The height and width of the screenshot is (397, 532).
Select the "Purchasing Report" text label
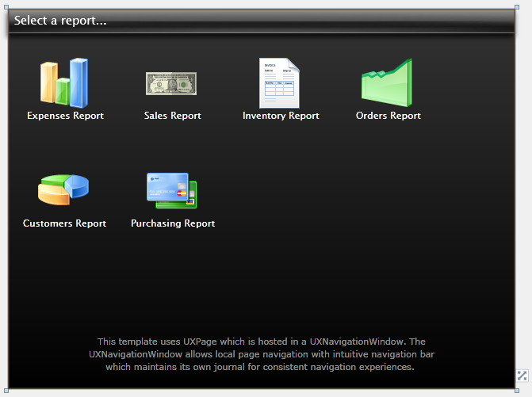[173, 223]
